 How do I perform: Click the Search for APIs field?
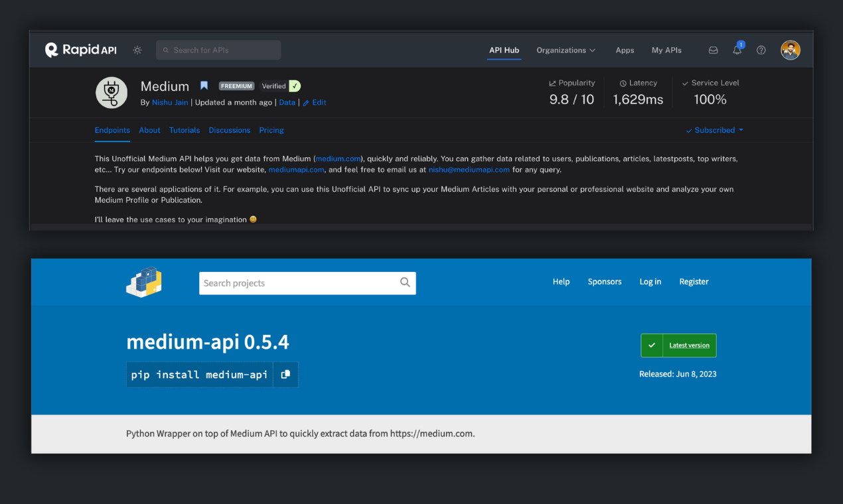[x=218, y=50]
